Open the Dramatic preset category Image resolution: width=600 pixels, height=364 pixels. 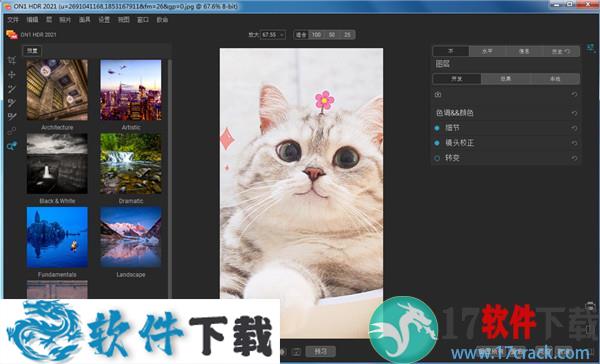coord(131,163)
